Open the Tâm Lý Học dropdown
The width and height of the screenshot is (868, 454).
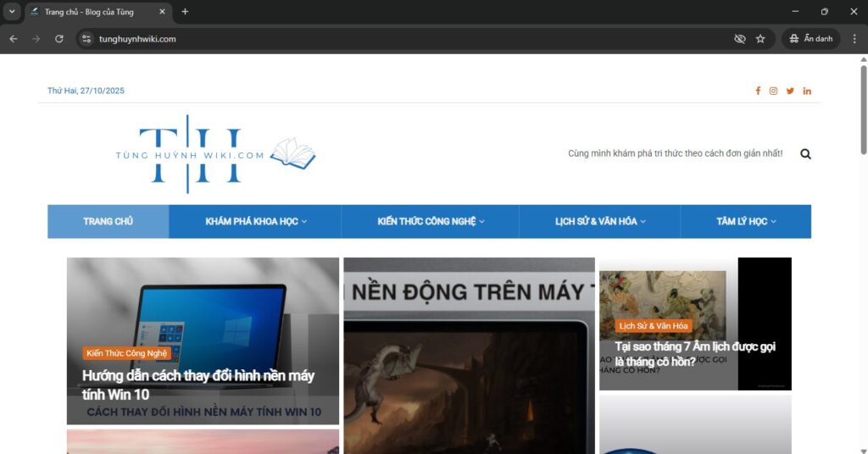(x=746, y=222)
